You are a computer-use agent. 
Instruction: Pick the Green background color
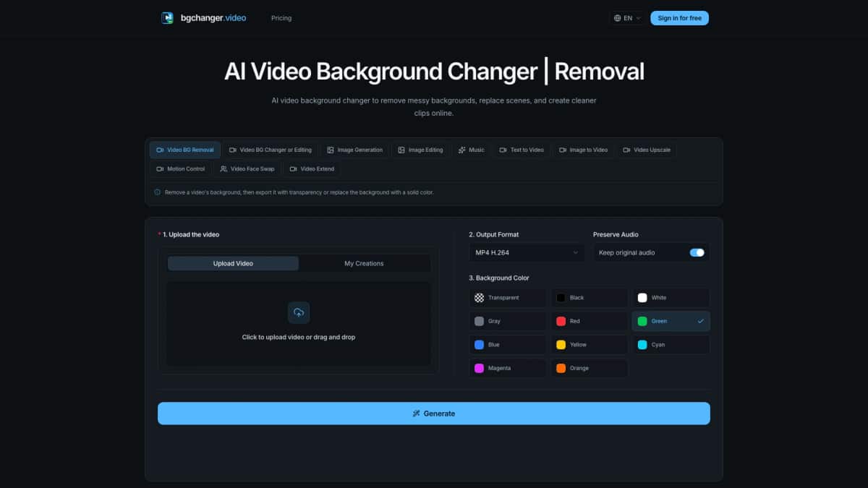[x=671, y=321]
